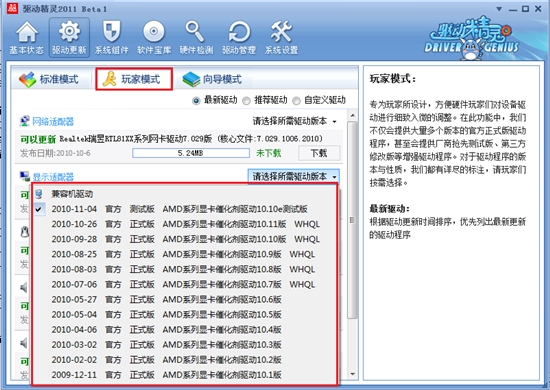Click the 网络适配器 device icon

click(24, 121)
